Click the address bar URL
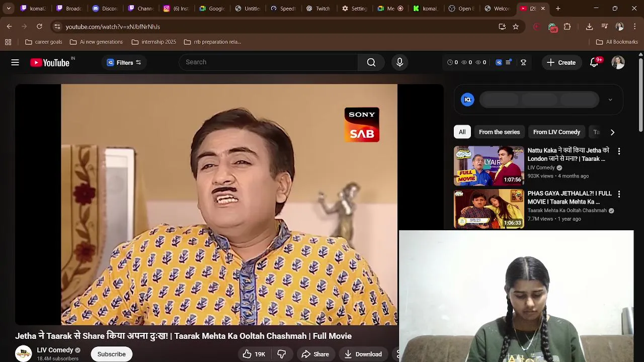This screenshot has height=362, width=644. coord(113,27)
